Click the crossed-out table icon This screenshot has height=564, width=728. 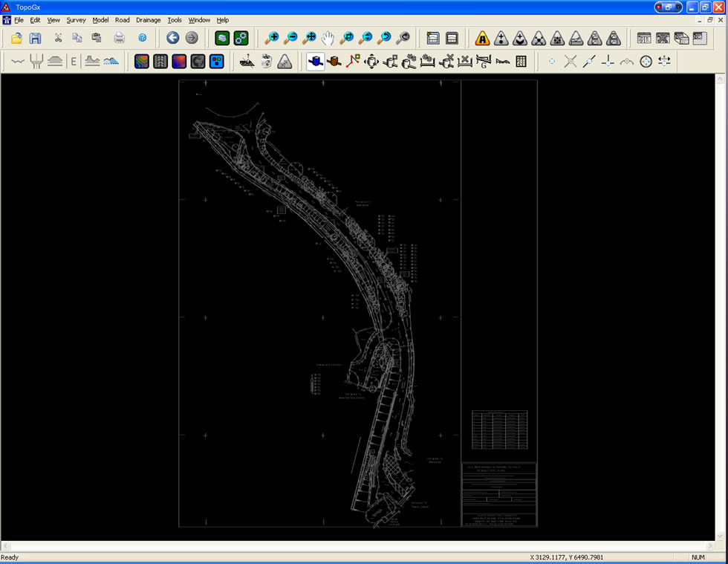[663, 38]
